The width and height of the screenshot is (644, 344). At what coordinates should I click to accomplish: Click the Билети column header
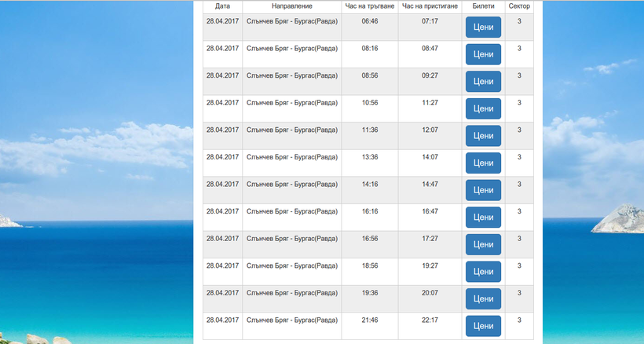pos(484,6)
